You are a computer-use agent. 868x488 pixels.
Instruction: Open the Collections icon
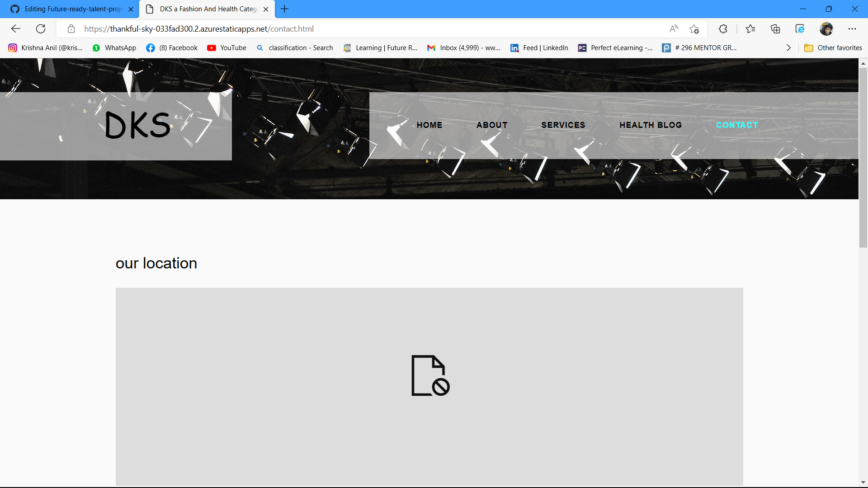pyautogui.click(x=775, y=29)
